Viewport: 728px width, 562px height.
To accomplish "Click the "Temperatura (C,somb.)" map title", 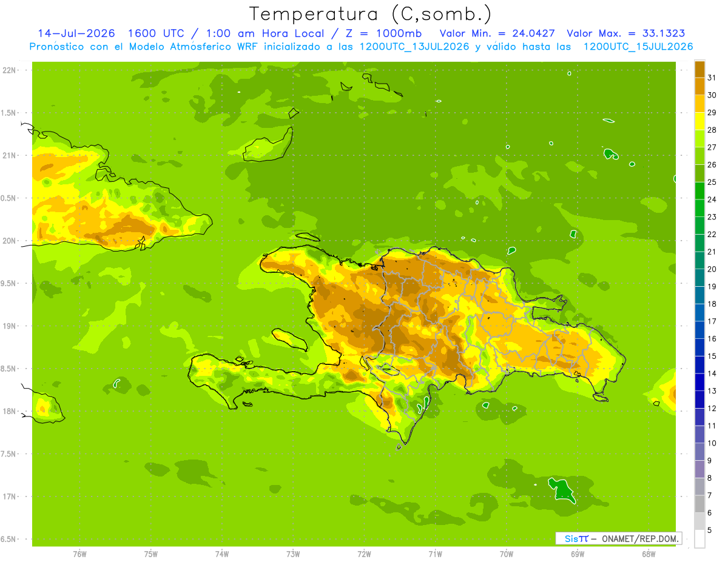I will (370, 14).
